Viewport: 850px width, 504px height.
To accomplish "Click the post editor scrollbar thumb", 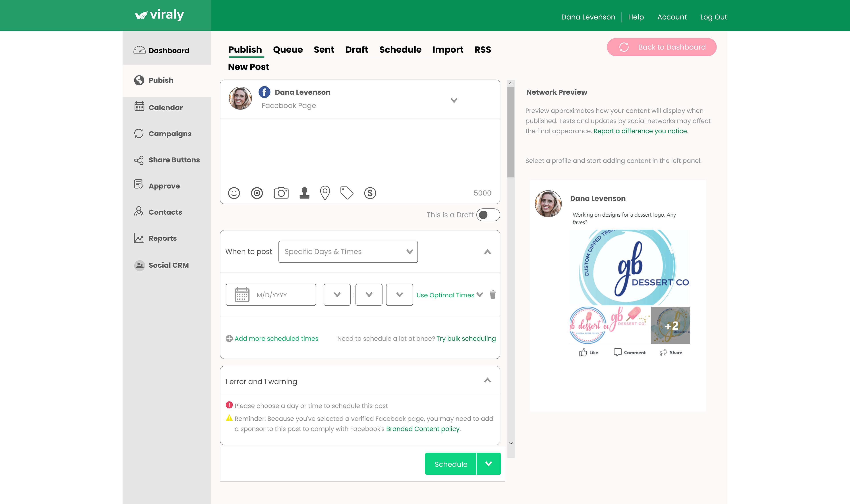I will pos(511,132).
